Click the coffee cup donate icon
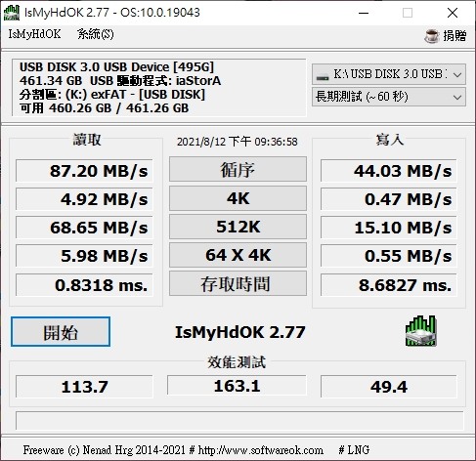The image size is (476, 461). [432, 35]
